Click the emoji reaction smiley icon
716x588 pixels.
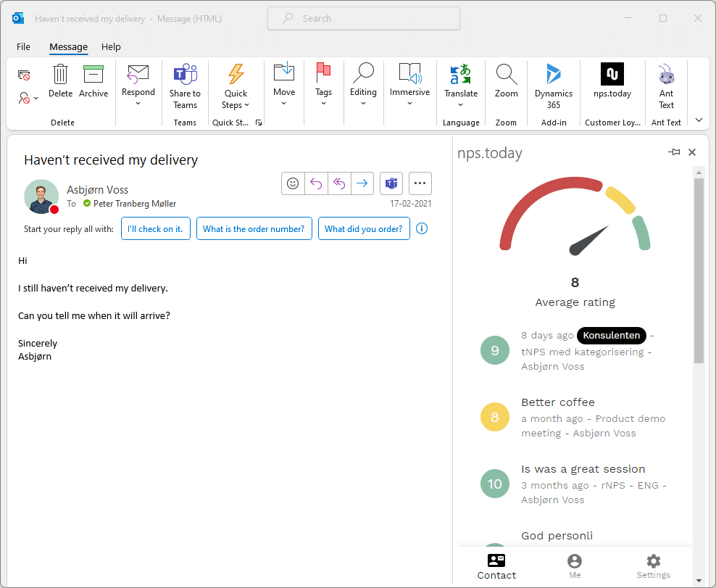tap(293, 183)
